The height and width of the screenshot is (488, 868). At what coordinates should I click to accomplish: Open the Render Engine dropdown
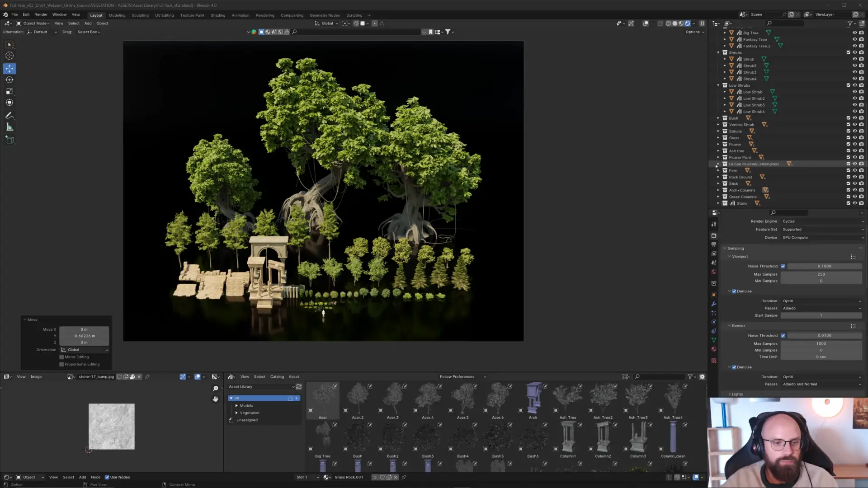(822, 221)
